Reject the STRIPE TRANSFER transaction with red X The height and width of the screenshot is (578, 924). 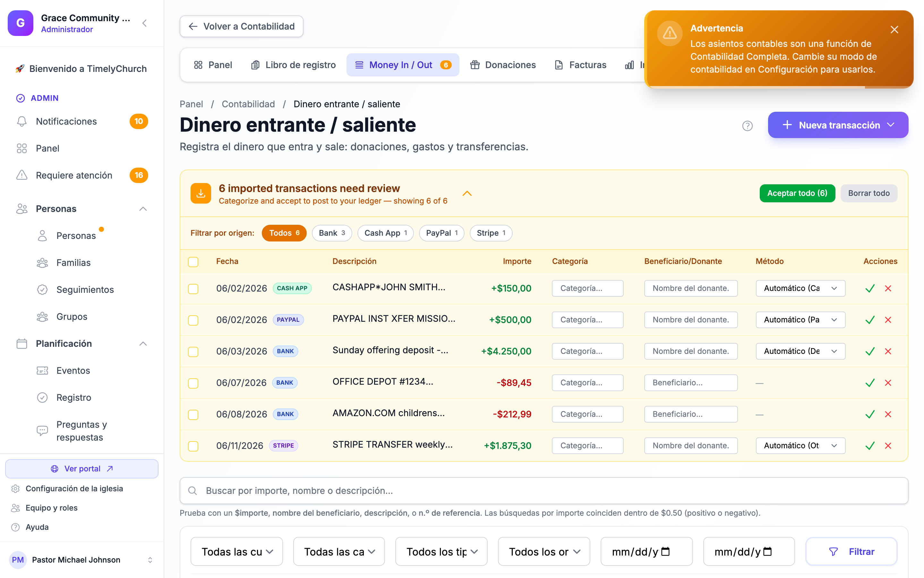click(x=888, y=446)
